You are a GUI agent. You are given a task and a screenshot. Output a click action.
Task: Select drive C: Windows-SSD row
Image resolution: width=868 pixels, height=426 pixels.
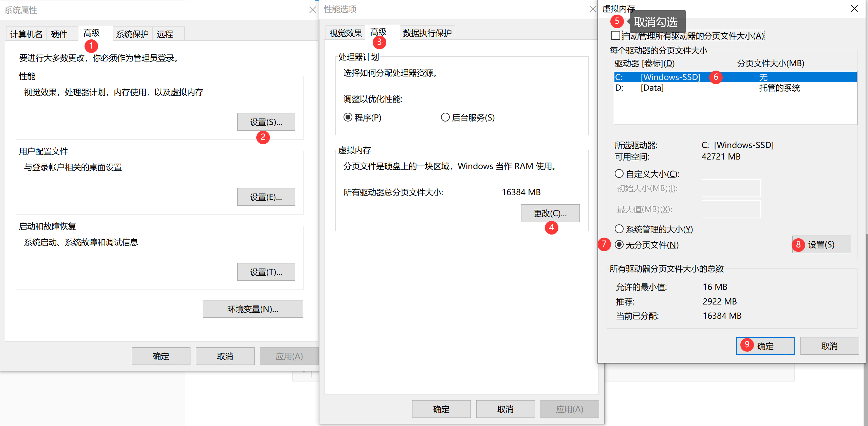point(670,77)
